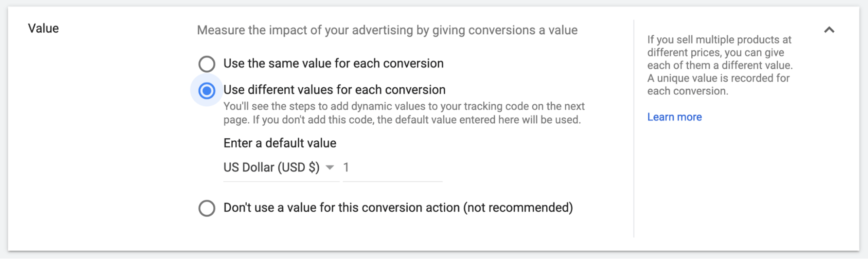Select the "Use the same value" radio button
This screenshot has height=259, width=868.
tap(207, 64)
